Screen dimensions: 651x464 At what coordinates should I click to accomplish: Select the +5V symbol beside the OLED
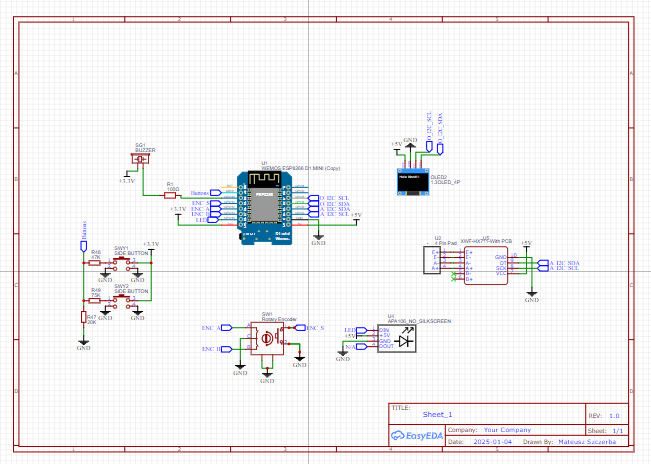(397, 147)
